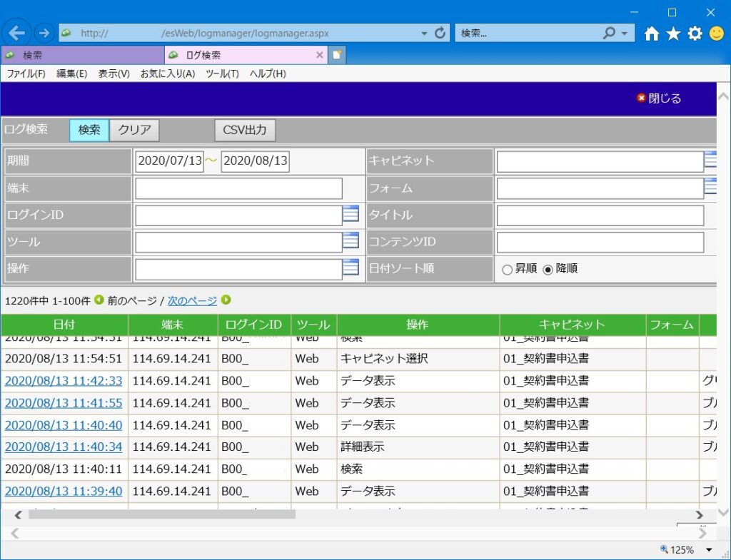Open the ツール(T) menu
731x560 pixels.
click(223, 73)
